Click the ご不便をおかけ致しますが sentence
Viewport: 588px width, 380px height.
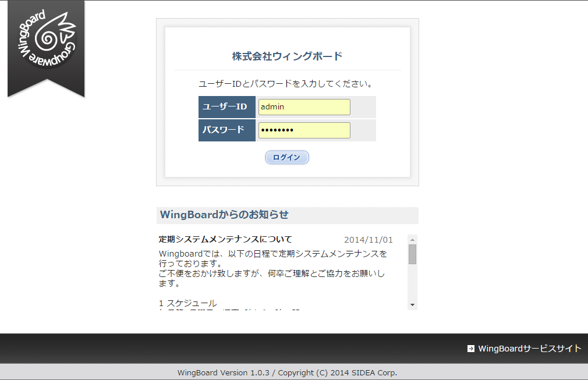coord(271,278)
